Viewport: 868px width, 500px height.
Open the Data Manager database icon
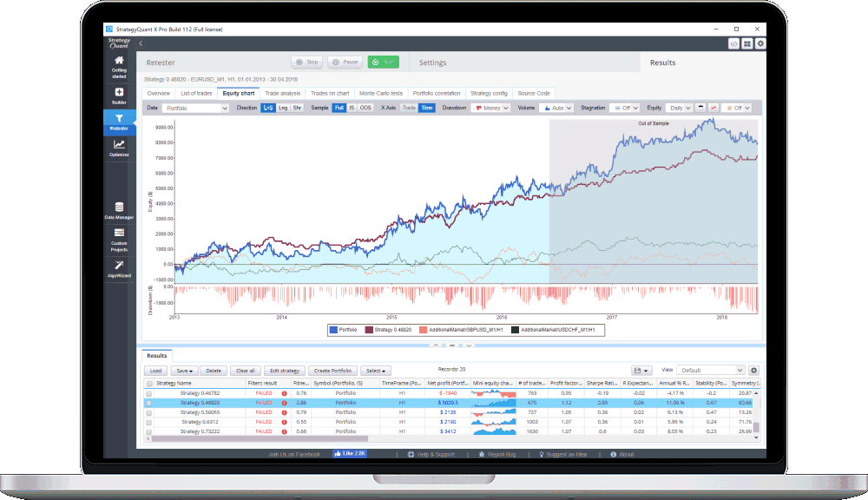[x=119, y=207]
